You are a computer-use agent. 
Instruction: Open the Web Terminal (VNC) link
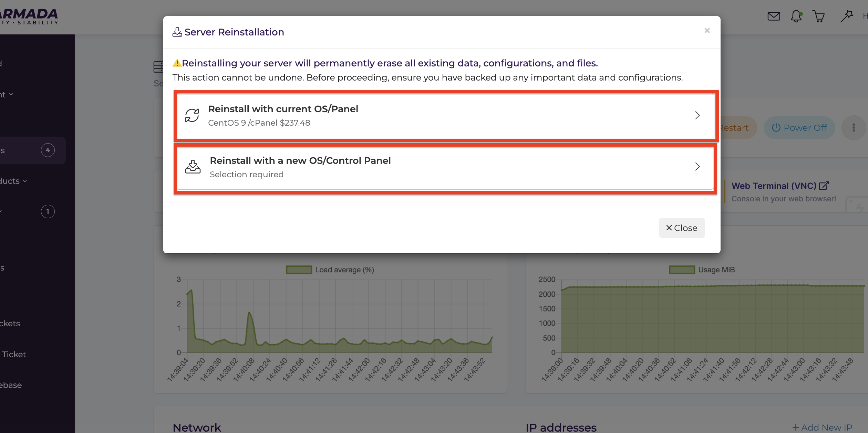[774, 186]
